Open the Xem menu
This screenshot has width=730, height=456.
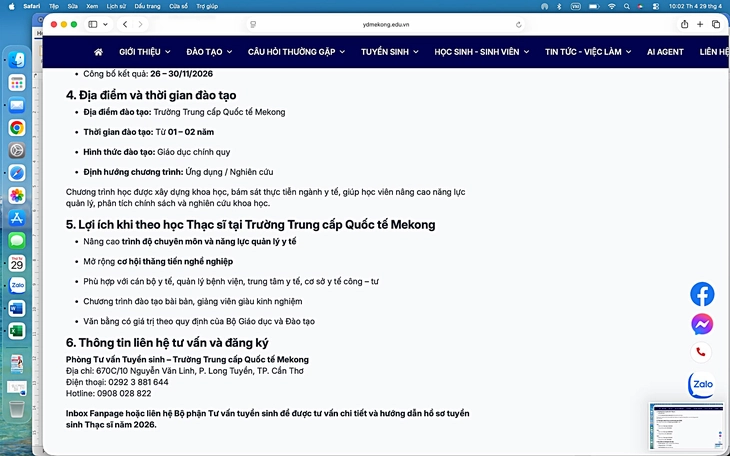[x=92, y=7]
